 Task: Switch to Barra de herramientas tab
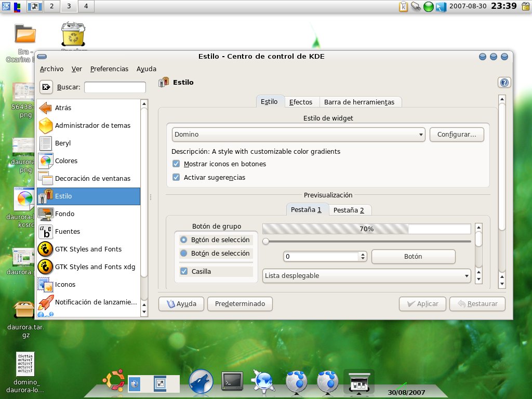pos(360,102)
